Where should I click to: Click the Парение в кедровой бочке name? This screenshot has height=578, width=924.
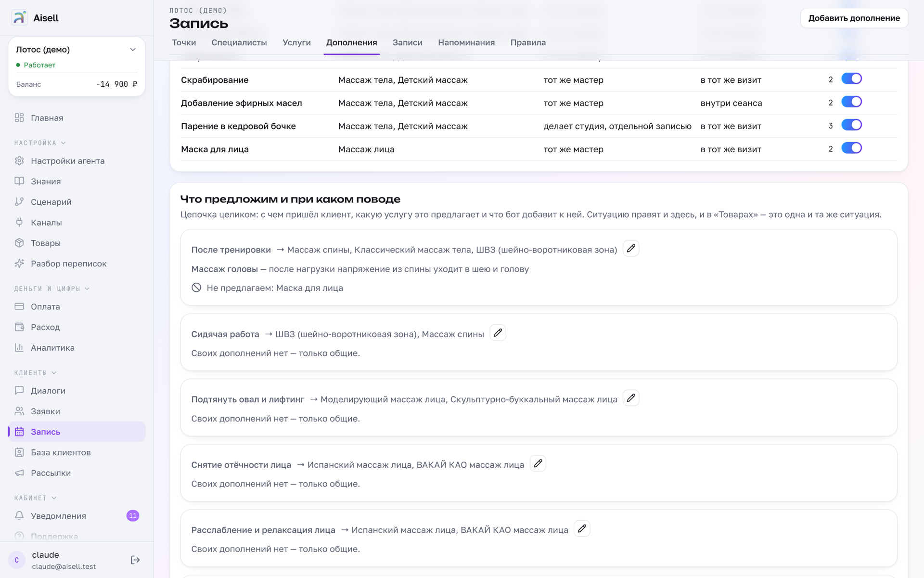point(238,126)
